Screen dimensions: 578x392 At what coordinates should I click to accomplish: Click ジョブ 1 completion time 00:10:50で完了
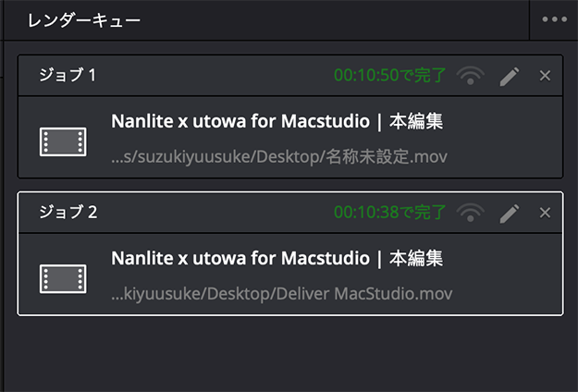pyautogui.click(x=389, y=76)
